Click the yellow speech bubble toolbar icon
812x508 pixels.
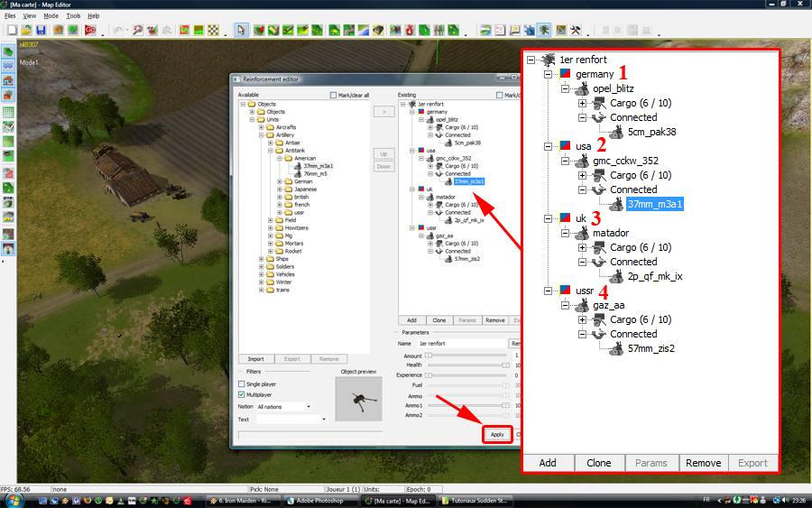515,30
